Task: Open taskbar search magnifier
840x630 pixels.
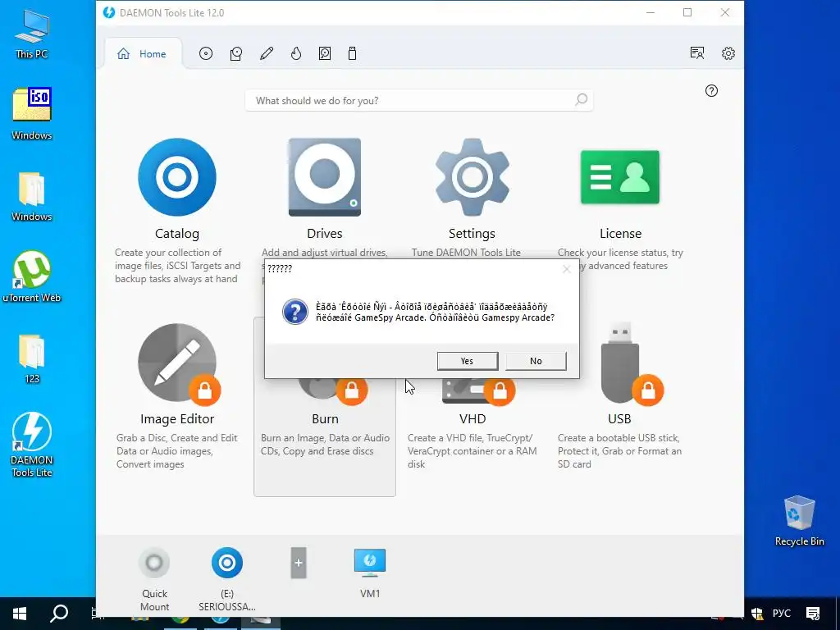Action: point(59,614)
